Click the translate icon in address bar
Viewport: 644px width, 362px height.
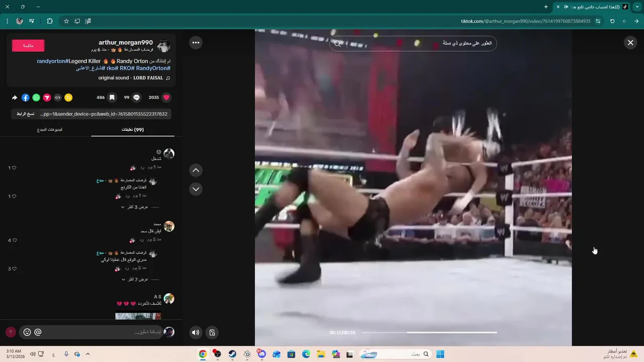(88, 21)
